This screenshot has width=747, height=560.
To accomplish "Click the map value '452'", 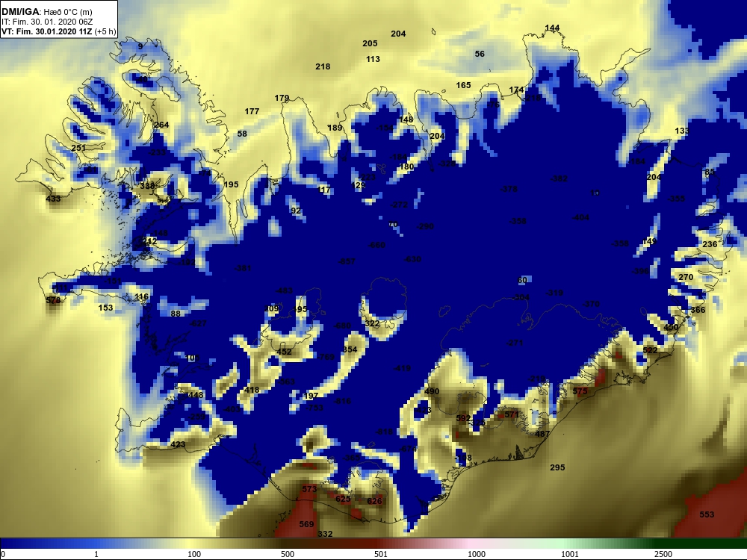I will coord(284,352).
